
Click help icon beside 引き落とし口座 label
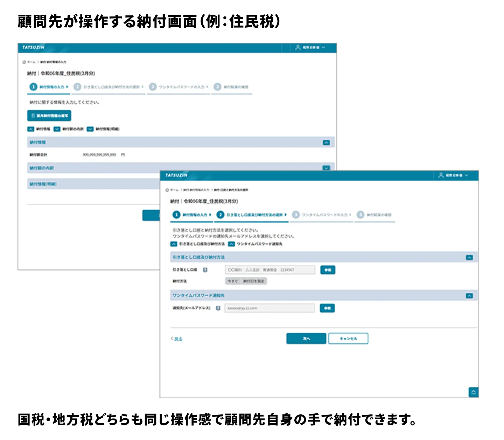click(x=205, y=270)
